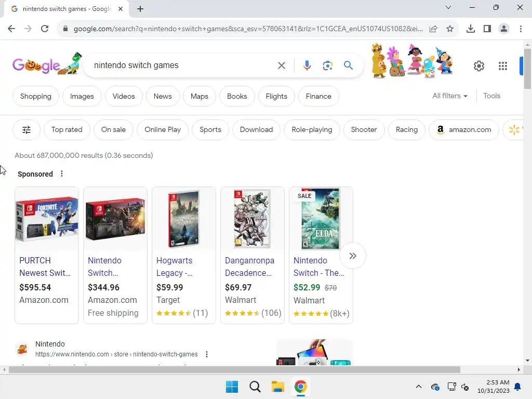The height and width of the screenshot is (399, 532).
Task: Show next sponsored products with double arrow
Action: pos(353,256)
